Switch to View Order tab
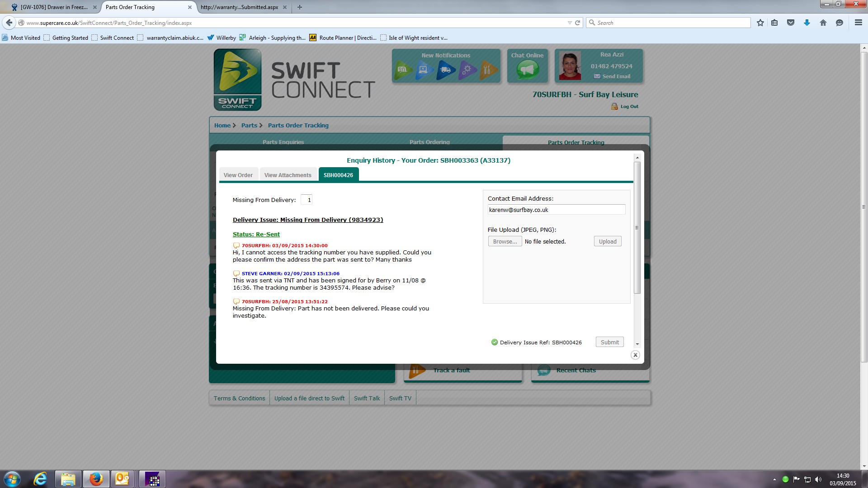Image resolution: width=868 pixels, height=488 pixels. pos(238,175)
